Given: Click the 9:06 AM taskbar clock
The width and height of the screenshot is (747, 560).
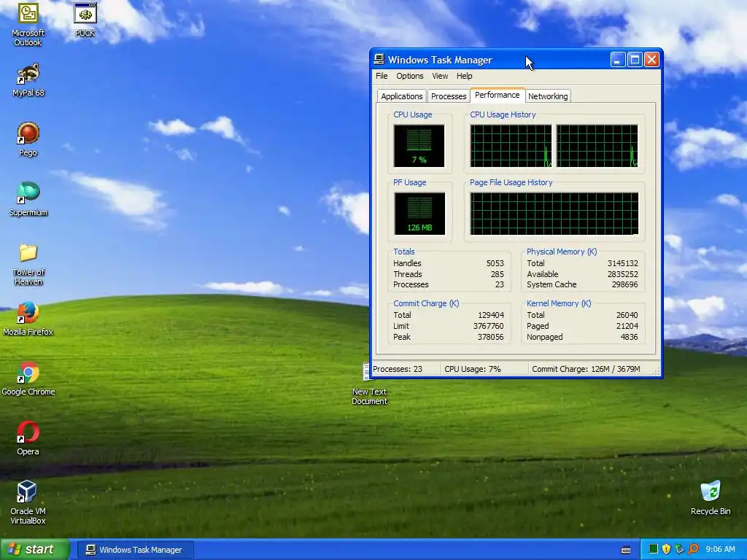Looking at the screenshot, I should (720, 549).
